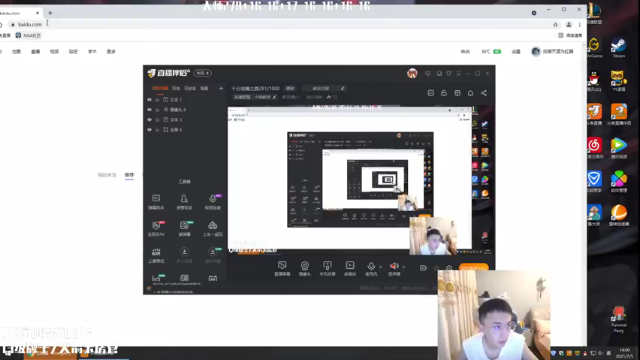Open the NGA社区 bookmark in browser

pos(29,36)
